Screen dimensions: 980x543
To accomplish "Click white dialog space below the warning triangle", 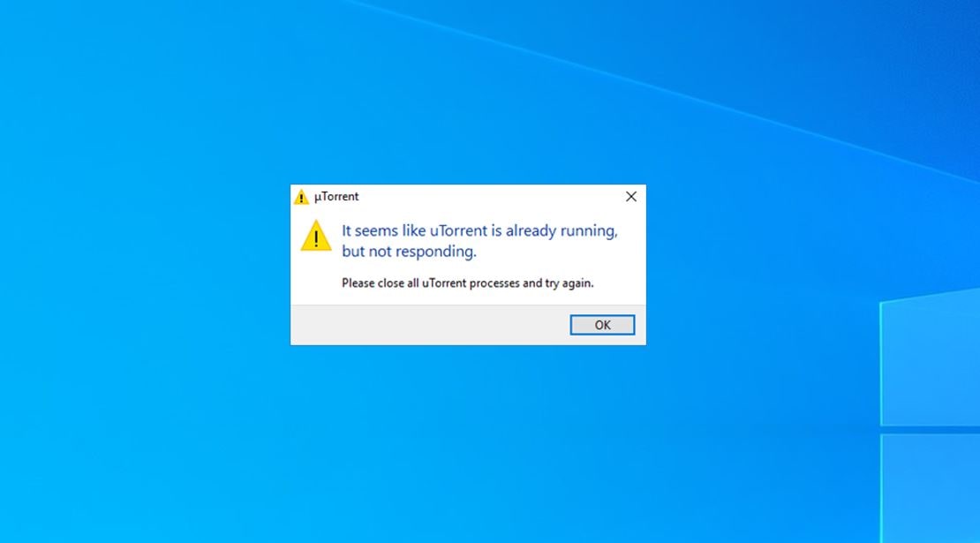I will point(316,279).
